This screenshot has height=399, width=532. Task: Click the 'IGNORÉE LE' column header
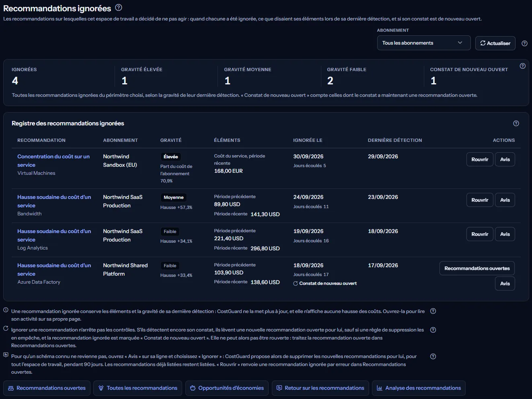[x=308, y=140]
